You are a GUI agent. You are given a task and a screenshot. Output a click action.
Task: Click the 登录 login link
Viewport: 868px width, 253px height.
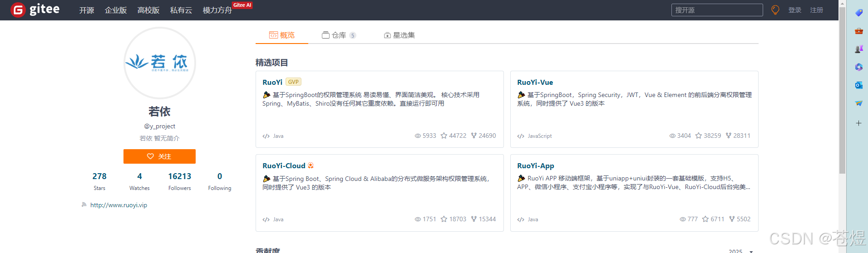[x=795, y=10]
